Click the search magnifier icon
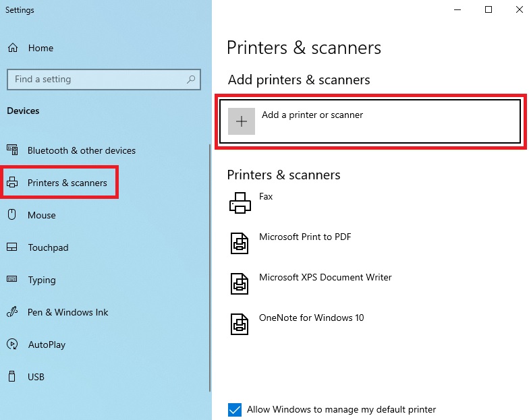This screenshot has width=529, height=420. point(192,80)
